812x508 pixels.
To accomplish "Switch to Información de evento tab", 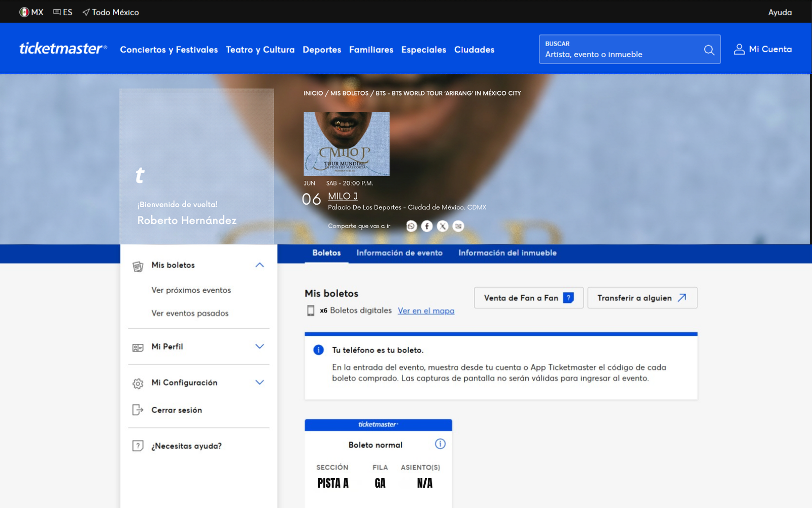I will (x=399, y=253).
